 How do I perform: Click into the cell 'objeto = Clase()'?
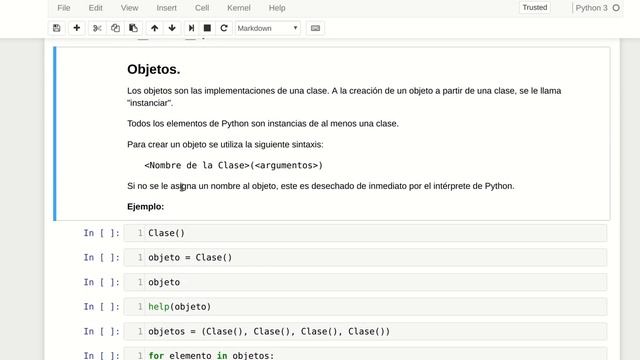(x=365, y=258)
